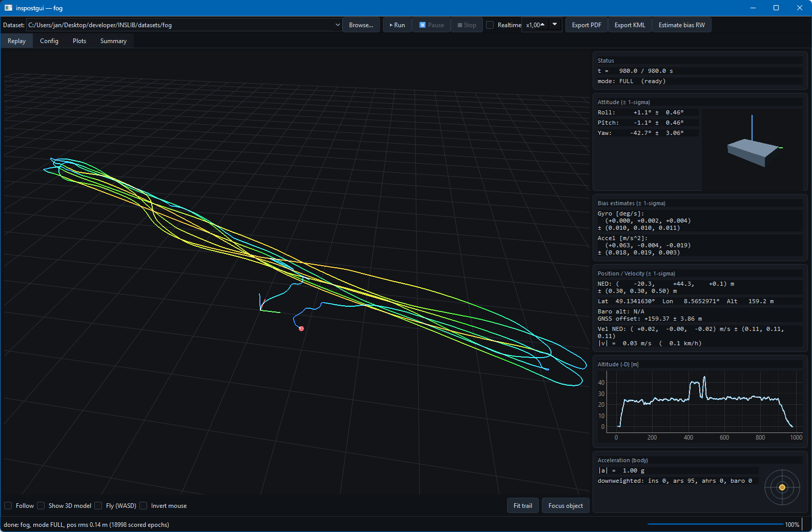Enable the Realtime checkbox
The width and height of the screenshot is (812, 532).
490,25
